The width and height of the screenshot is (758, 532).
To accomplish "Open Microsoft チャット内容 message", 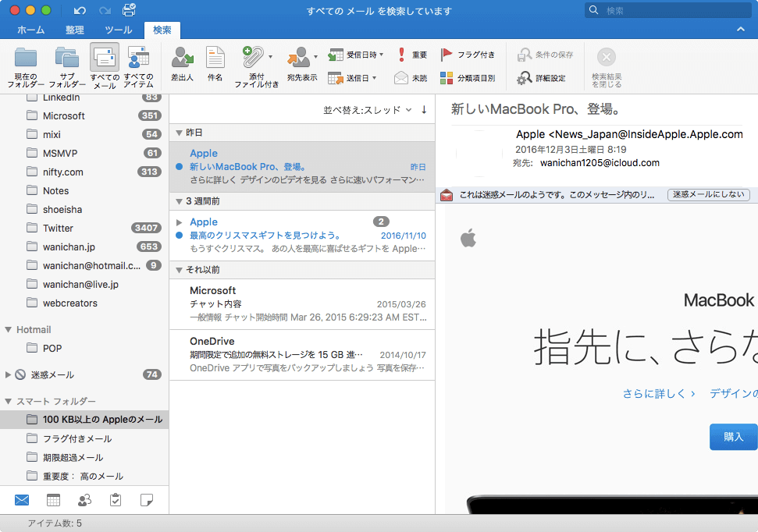I will [302, 304].
